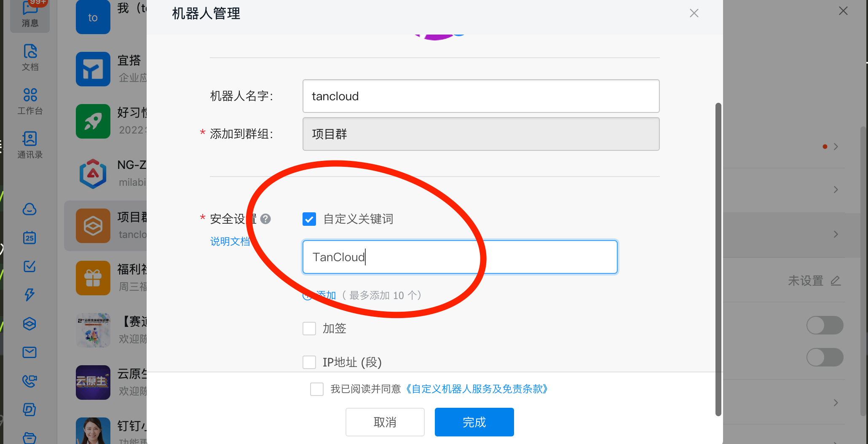868x444 pixels.
Task: Open the 文档 documents icon
Action: [x=30, y=57]
